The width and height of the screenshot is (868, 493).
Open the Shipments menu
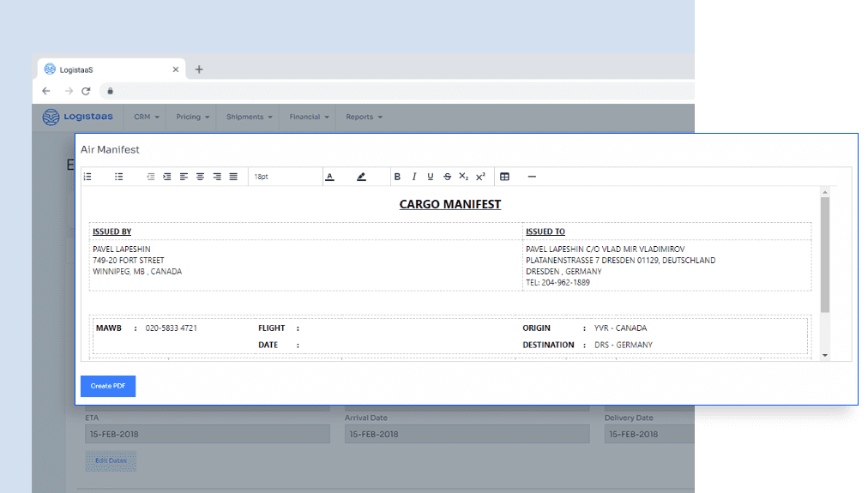249,117
